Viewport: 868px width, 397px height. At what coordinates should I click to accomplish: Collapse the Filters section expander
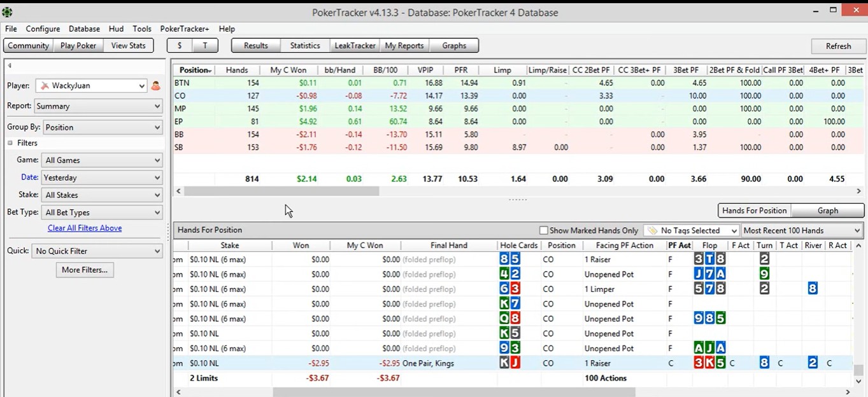pyautogui.click(x=10, y=143)
